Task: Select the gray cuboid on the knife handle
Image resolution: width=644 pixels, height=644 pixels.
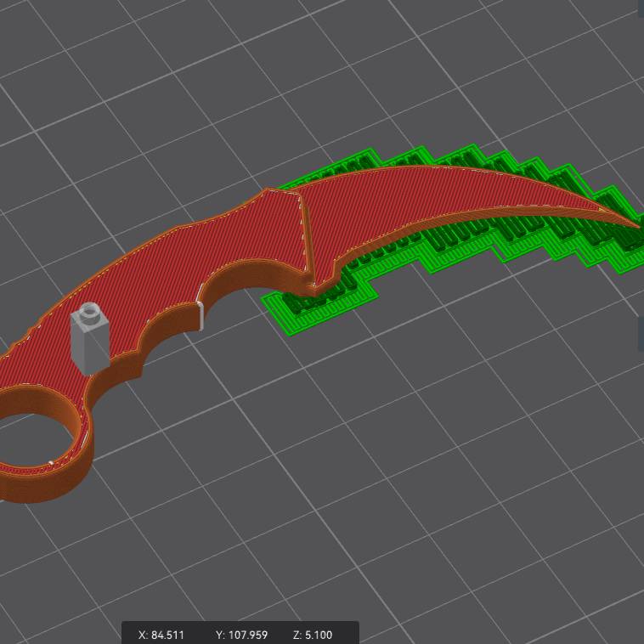Action: coord(90,338)
